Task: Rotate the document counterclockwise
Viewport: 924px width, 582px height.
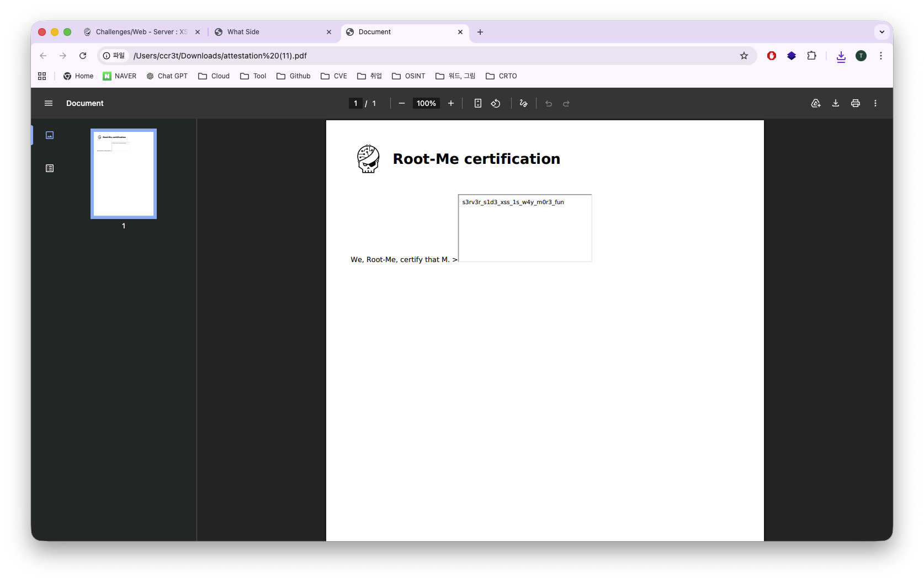Action: 496,103
